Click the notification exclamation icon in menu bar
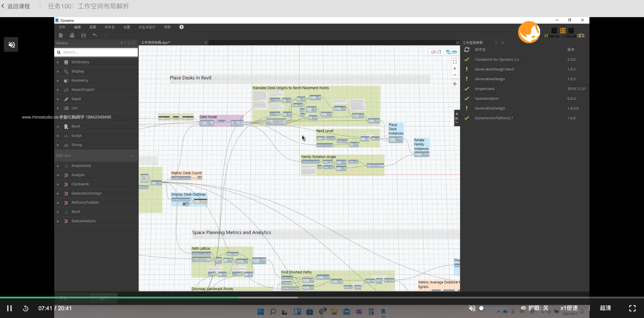The width and height of the screenshot is (644, 318). click(182, 27)
